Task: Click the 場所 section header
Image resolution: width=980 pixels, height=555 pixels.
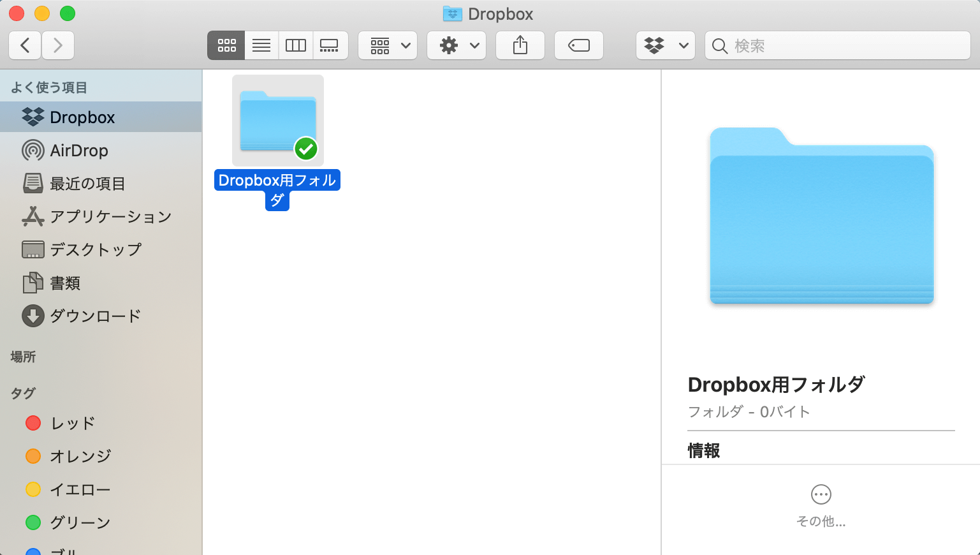Action: 23,357
